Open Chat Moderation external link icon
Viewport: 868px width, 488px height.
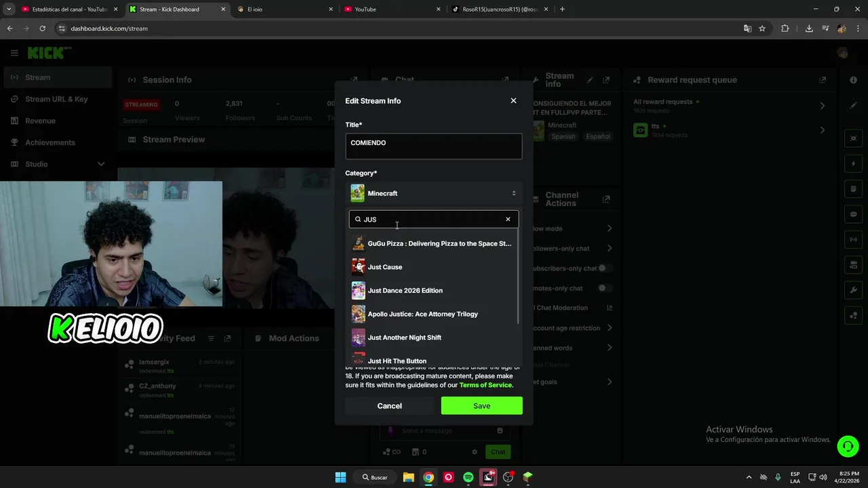coord(609,308)
